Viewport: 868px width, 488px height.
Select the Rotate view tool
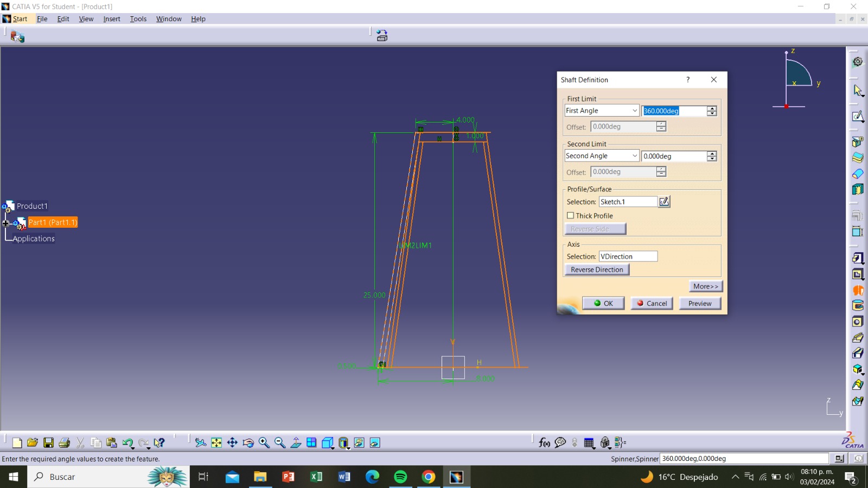[x=248, y=443]
